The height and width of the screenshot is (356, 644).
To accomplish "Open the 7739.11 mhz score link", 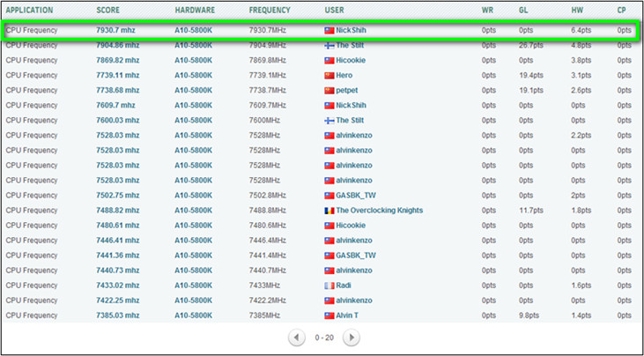I will (117, 75).
